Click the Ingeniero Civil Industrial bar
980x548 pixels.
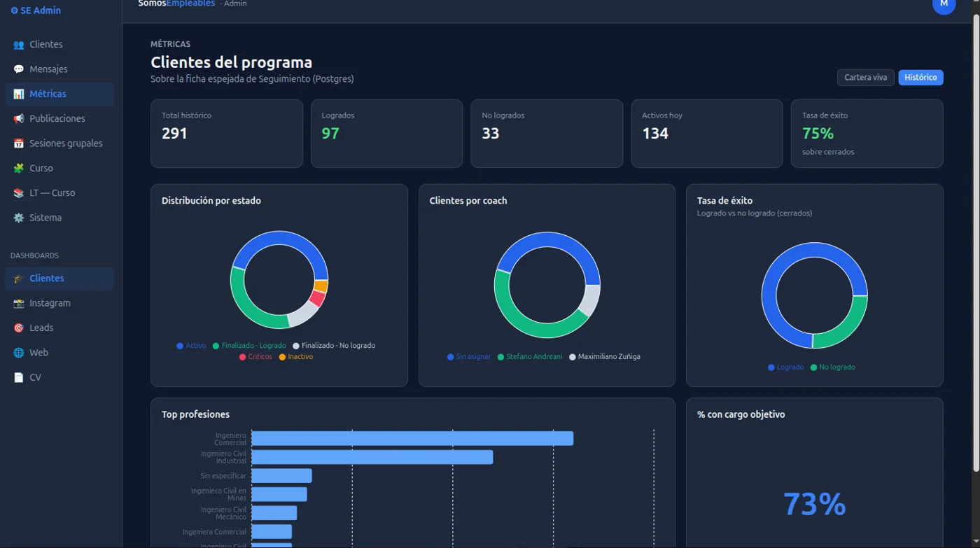pos(372,457)
